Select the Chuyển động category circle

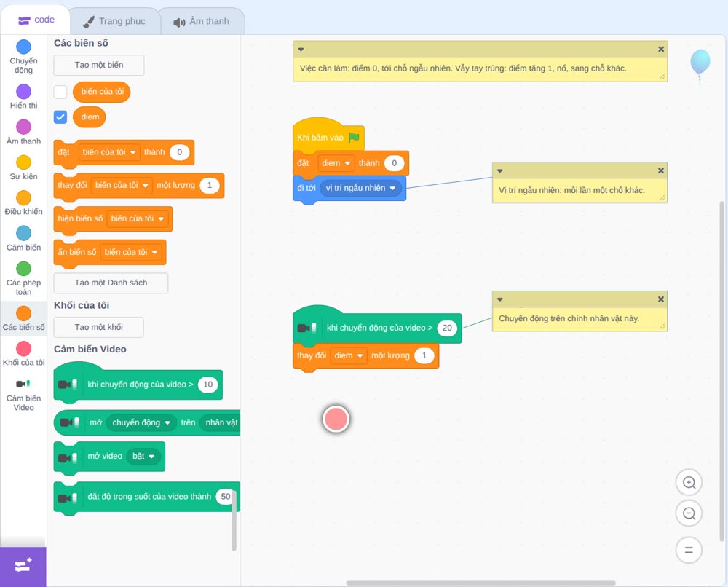click(x=24, y=47)
